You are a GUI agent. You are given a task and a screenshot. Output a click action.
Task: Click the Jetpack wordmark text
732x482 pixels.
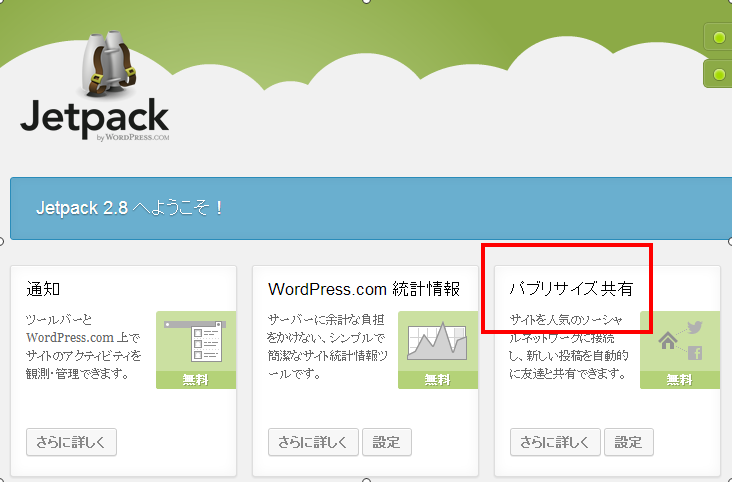[x=94, y=118]
